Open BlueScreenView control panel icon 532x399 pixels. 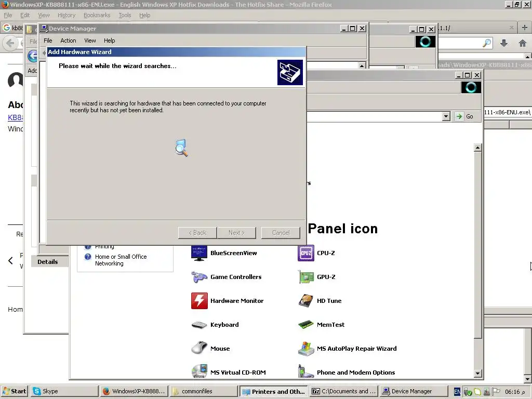(x=199, y=253)
